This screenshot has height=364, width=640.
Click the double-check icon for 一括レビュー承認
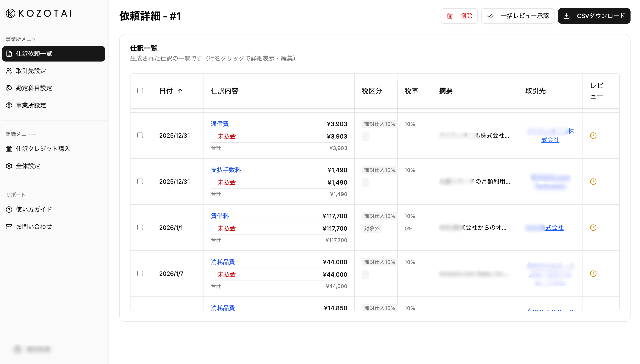[x=490, y=16]
